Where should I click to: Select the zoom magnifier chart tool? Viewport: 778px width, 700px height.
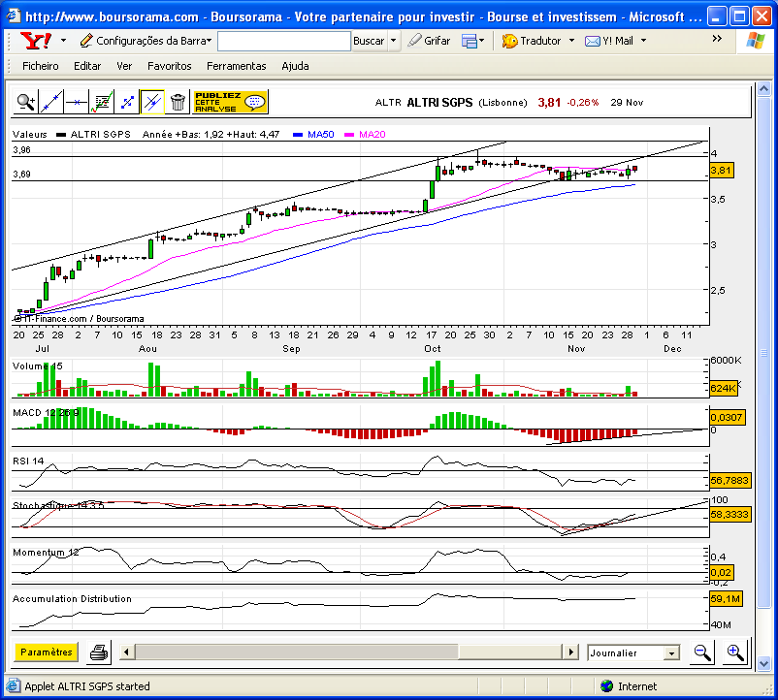coord(25,102)
